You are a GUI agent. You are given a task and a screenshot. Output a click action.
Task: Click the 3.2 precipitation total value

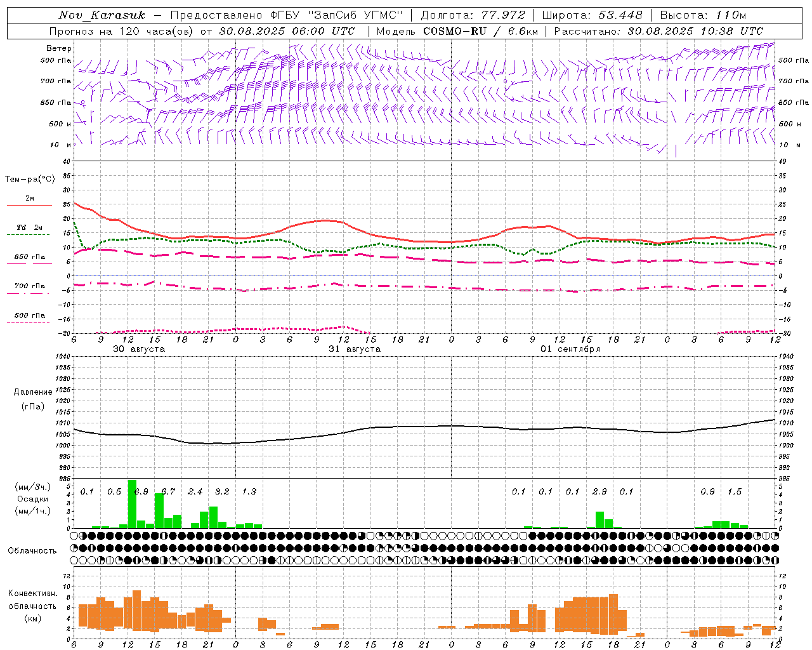[222, 492]
